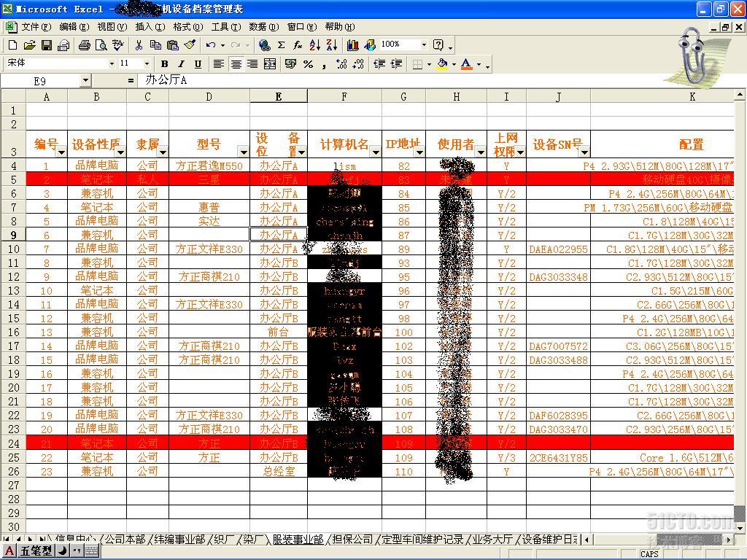
Task: Click the Sort Descending icon
Action: pyautogui.click(x=332, y=45)
